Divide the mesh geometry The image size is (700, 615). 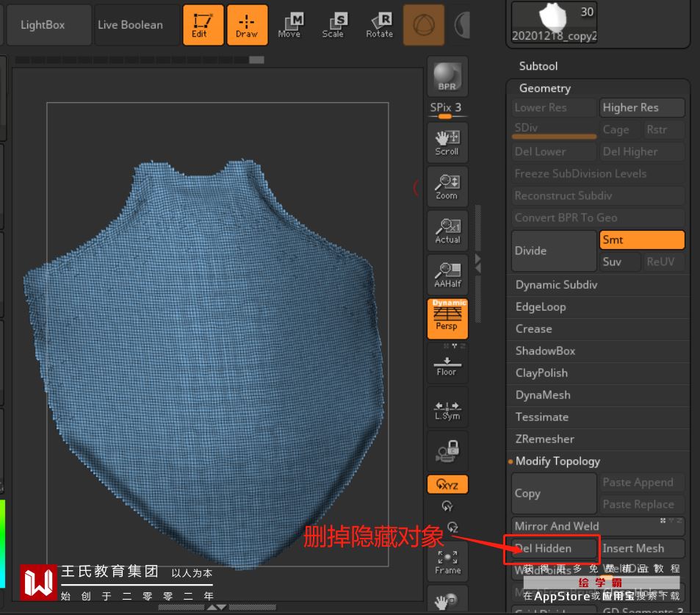pyautogui.click(x=554, y=251)
